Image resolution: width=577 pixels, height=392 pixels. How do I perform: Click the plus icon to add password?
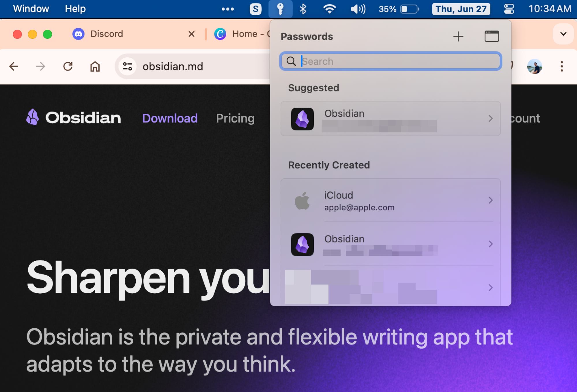tap(458, 37)
